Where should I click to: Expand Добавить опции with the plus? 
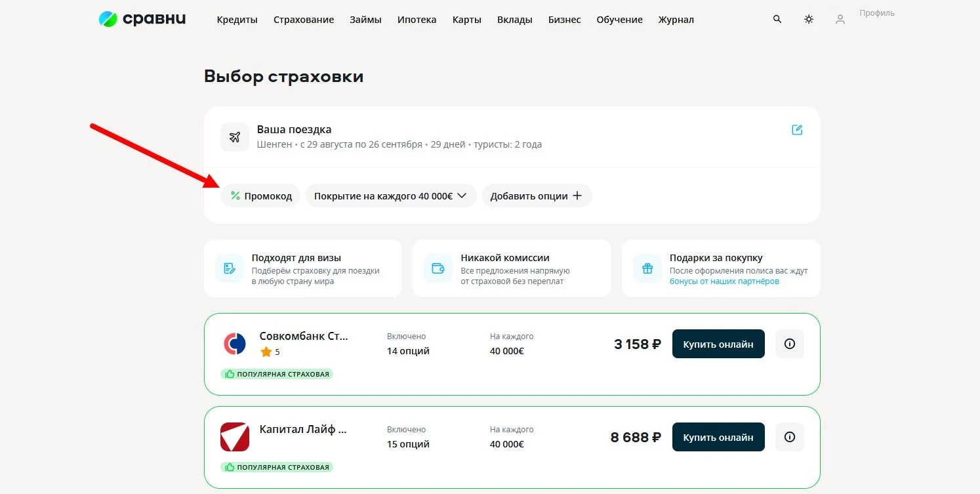click(537, 195)
